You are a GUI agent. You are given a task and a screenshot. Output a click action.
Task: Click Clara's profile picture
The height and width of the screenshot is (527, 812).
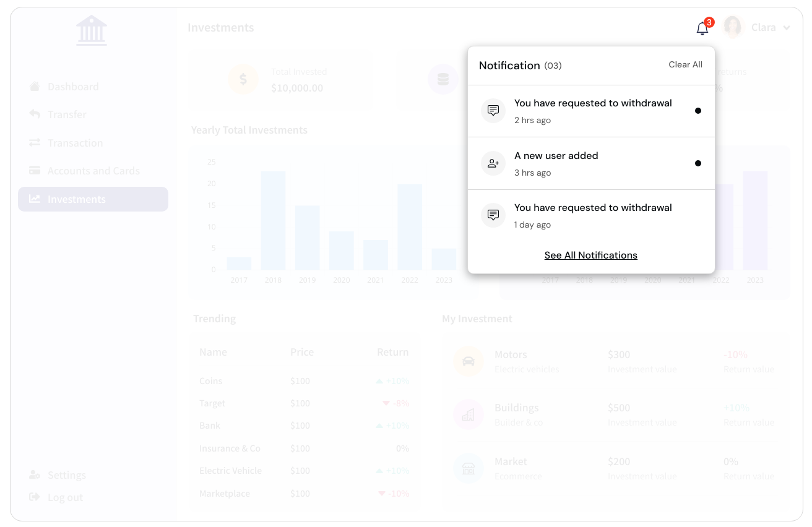click(733, 27)
